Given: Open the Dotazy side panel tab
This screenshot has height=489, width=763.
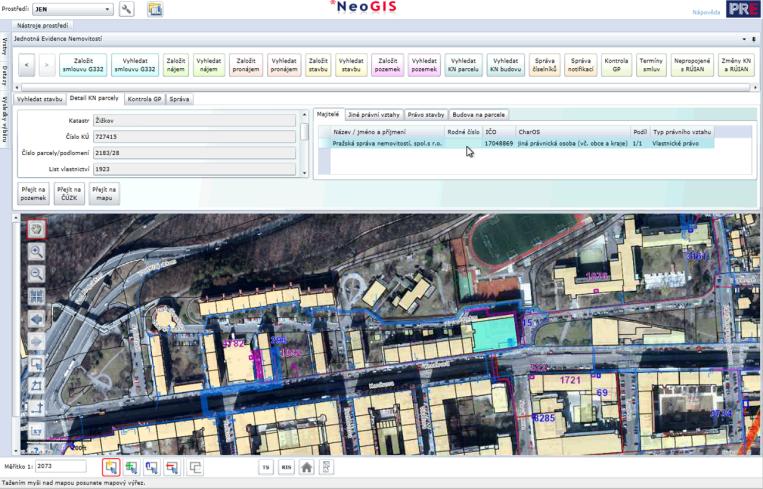Looking at the screenshot, I should click(x=4, y=76).
